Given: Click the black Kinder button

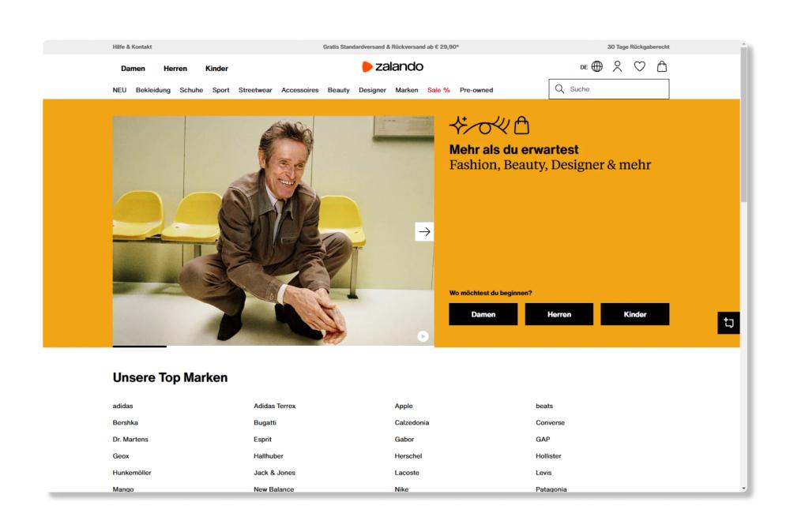Looking at the screenshot, I should click(x=635, y=314).
